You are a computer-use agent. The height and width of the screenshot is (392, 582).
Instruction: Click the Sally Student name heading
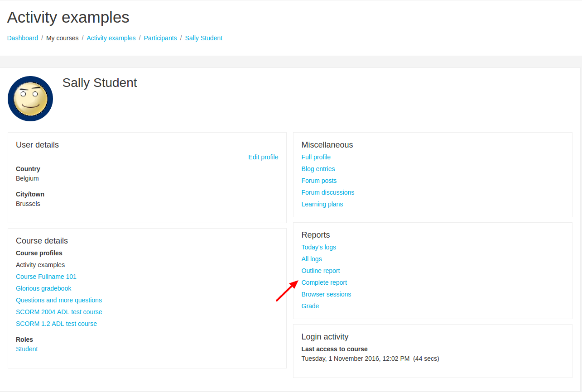100,83
